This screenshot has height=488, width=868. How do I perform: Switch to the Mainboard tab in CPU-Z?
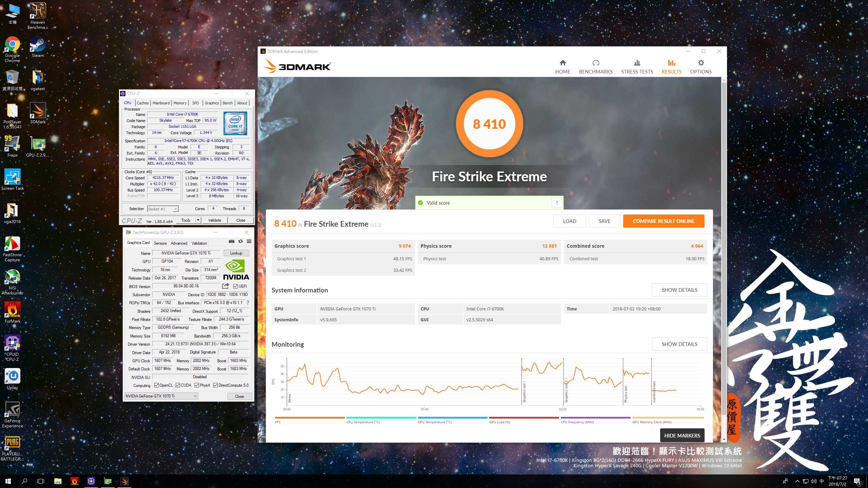coord(161,103)
